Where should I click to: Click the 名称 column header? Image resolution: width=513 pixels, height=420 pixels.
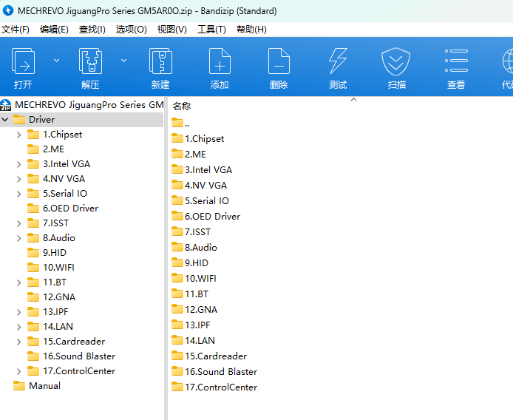pos(182,106)
